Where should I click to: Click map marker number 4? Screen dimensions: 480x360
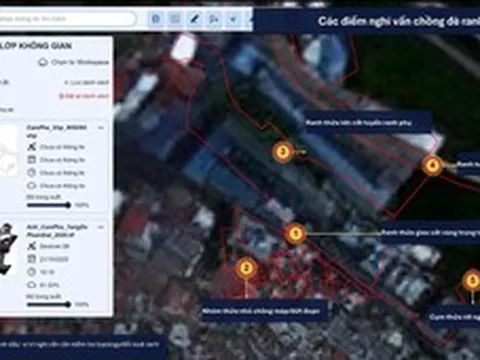click(x=432, y=165)
